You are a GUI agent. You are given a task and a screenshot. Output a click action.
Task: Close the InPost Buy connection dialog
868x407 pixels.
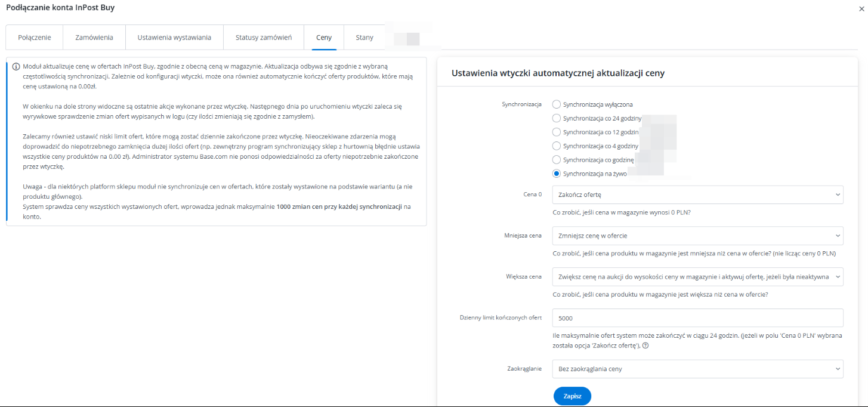pos(861,9)
